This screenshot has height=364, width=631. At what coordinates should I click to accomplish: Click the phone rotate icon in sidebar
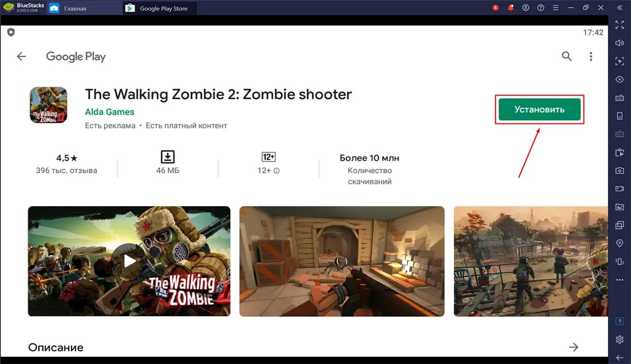(619, 116)
